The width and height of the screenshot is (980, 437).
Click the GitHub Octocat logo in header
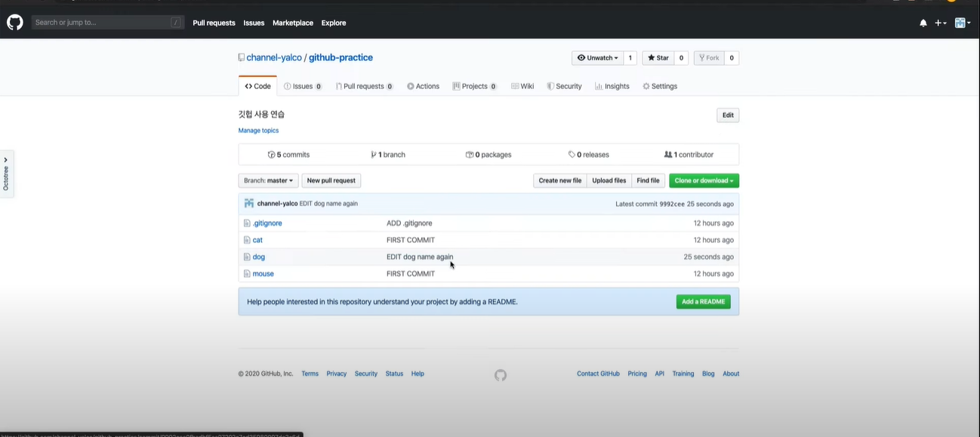[x=15, y=23]
